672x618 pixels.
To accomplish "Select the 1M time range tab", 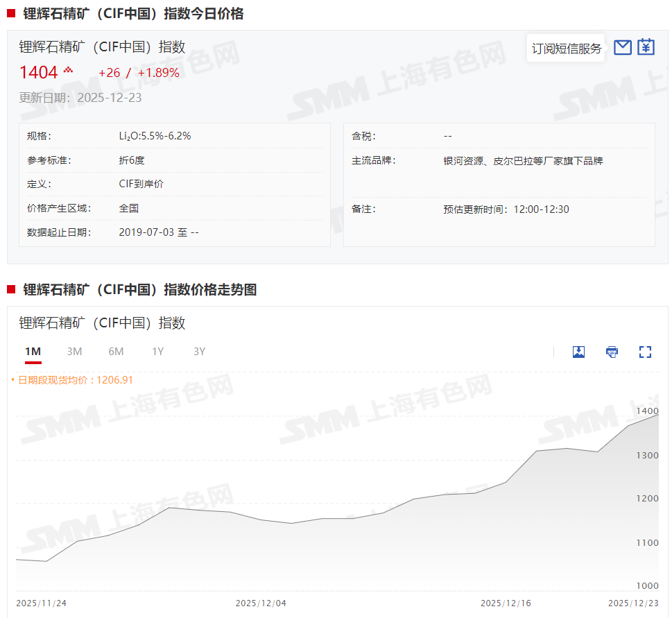I will (33, 352).
